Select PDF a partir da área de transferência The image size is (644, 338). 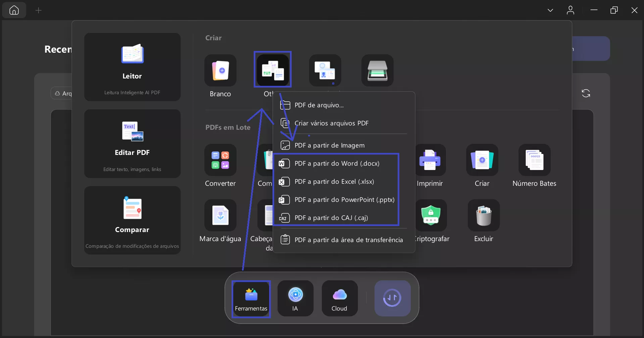point(344,240)
